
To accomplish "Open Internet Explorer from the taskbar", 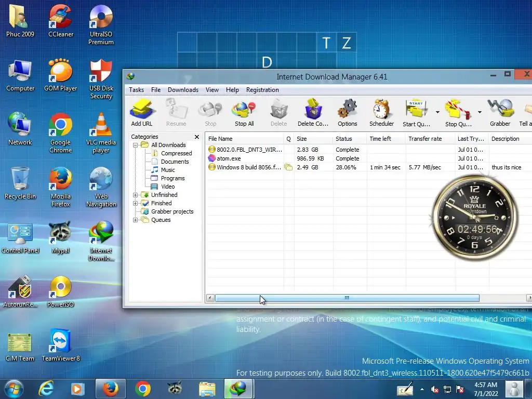I will pos(46,389).
